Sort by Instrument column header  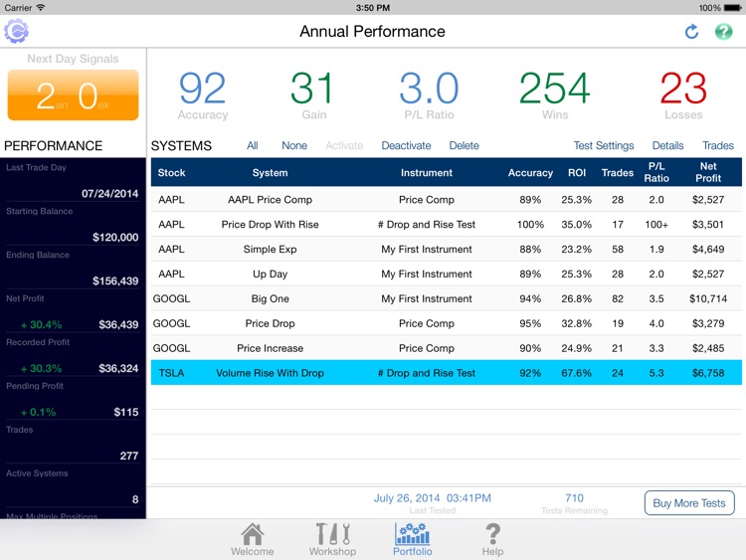pyautogui.click(x=427, y=173)
